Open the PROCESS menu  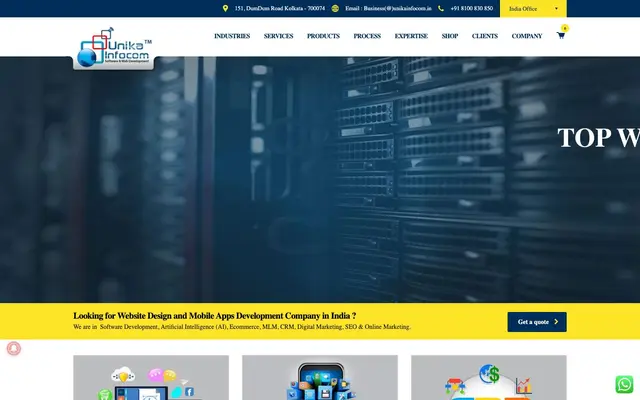pyautogui.click(x=367, y=36)
